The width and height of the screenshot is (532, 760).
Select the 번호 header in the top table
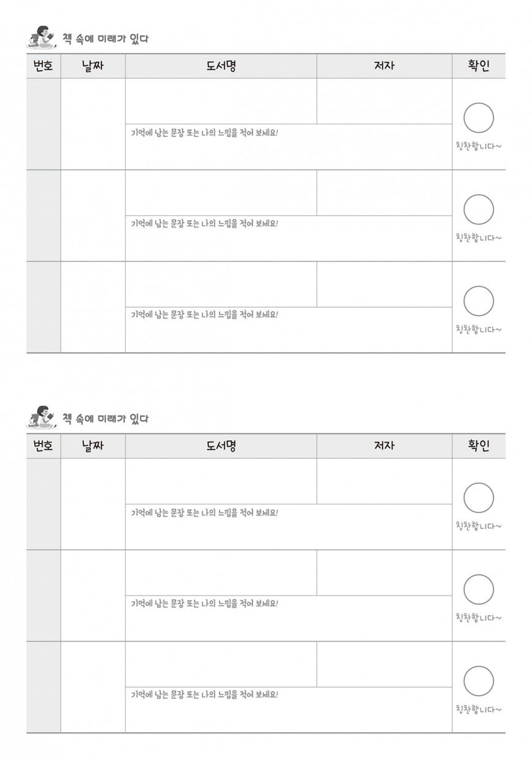(43, 66)
